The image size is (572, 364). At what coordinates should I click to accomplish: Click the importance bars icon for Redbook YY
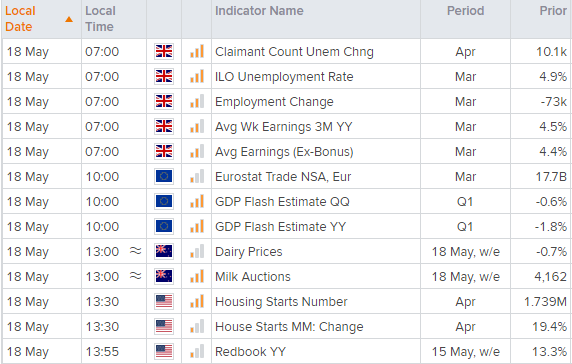(x=197, y=352)
